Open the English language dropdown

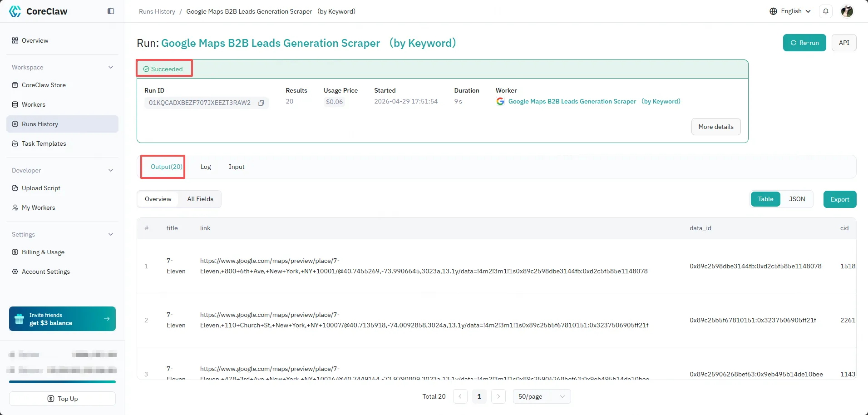pyautogui.click(x=790, y=11)
